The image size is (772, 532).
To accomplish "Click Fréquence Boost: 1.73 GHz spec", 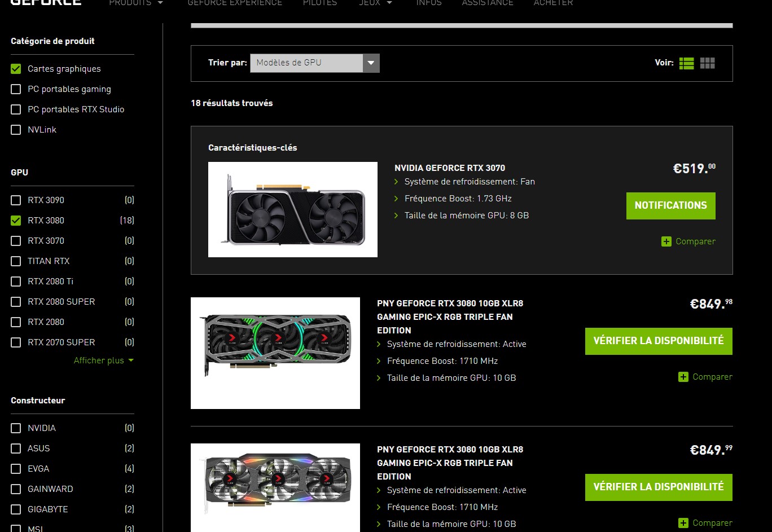I will tap(458, 199).
